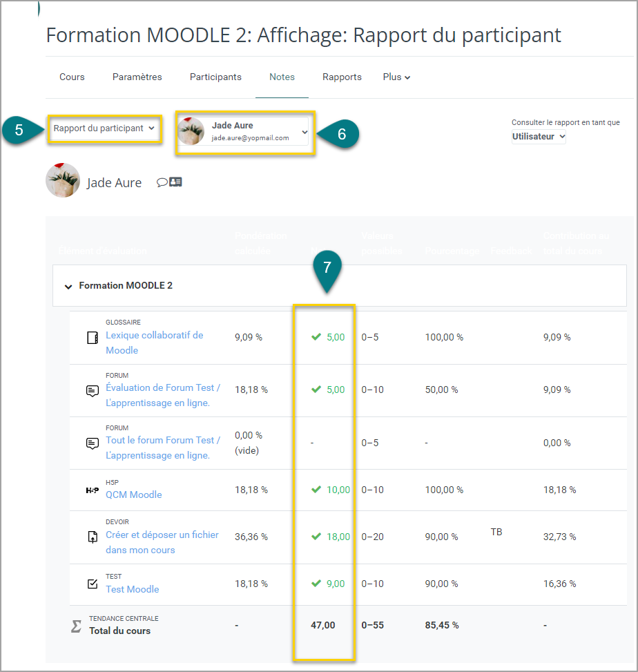Screen dimensions: 638x672
Task: Open the Rapport du participant dropdown
Action: point(104,128)
